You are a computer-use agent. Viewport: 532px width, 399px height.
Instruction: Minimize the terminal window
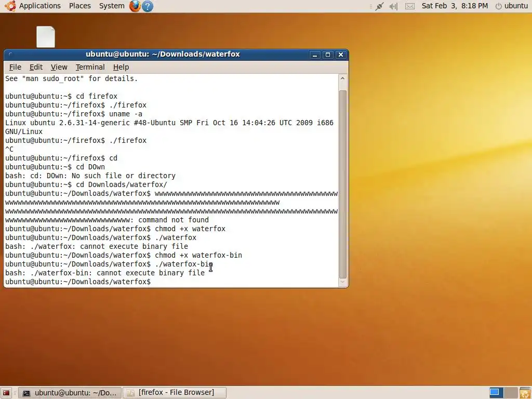[x=315, y=55]
